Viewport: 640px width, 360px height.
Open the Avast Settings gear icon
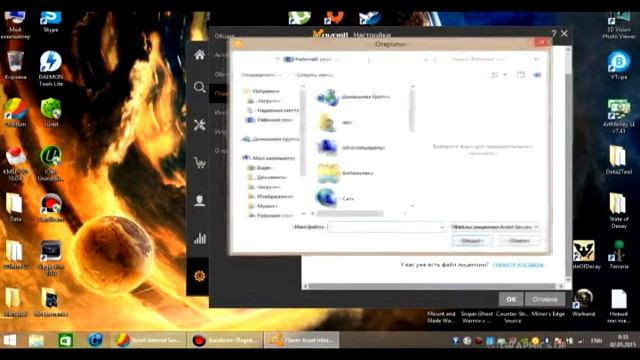(x=199, y=276)
